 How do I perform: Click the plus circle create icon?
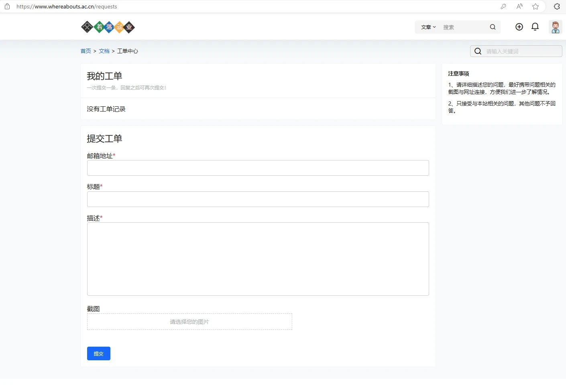(519, 27)
